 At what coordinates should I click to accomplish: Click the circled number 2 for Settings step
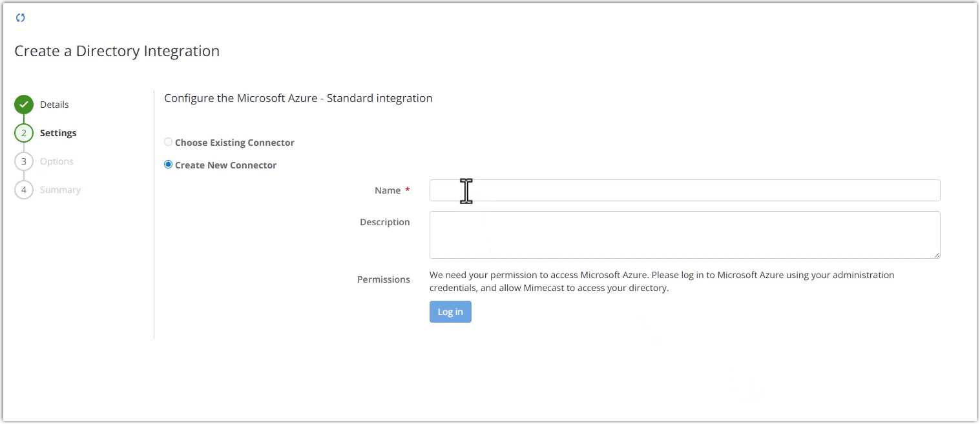pyautogui.click(x=24, y=132)
